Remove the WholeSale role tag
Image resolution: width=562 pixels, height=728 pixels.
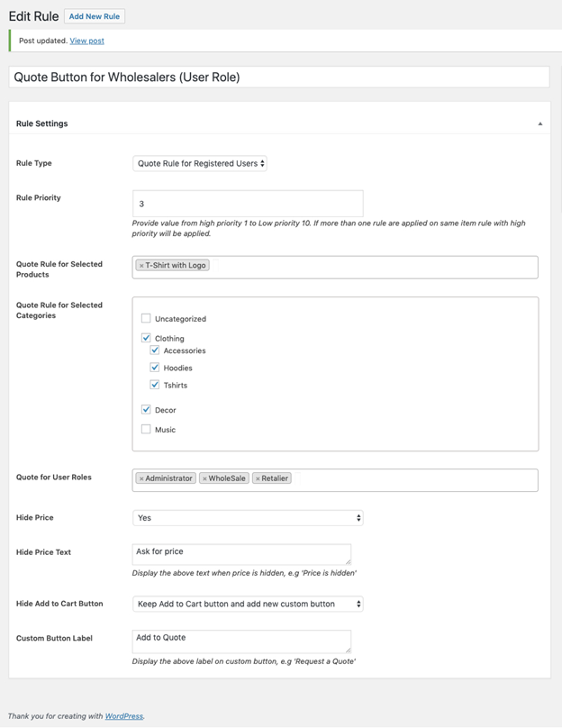(x=204, y=478)
